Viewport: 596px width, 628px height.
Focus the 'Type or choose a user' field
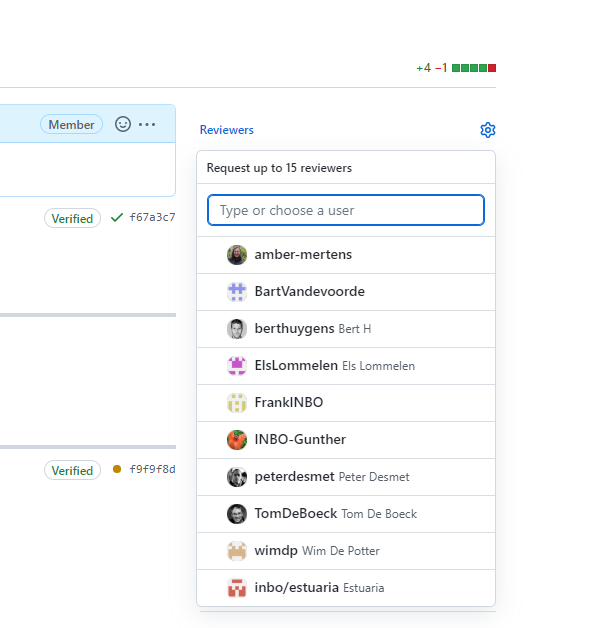346,210
